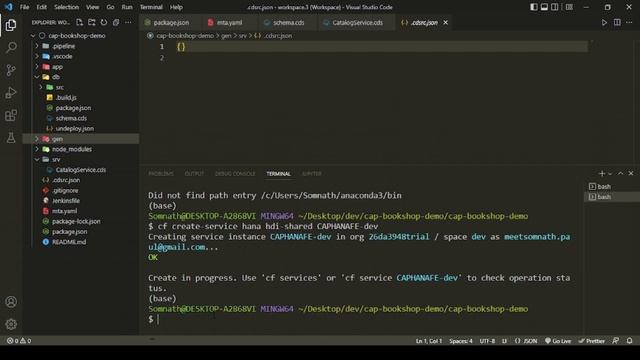
Task: Toggle primary sidebar layout icon
Action: (x=534, y=7)
